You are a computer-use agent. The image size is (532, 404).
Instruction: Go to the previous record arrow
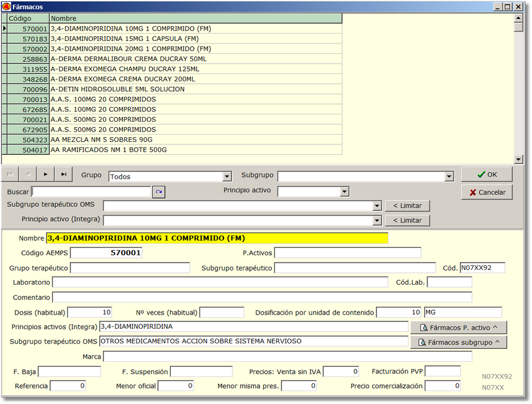tap(28, 174)
